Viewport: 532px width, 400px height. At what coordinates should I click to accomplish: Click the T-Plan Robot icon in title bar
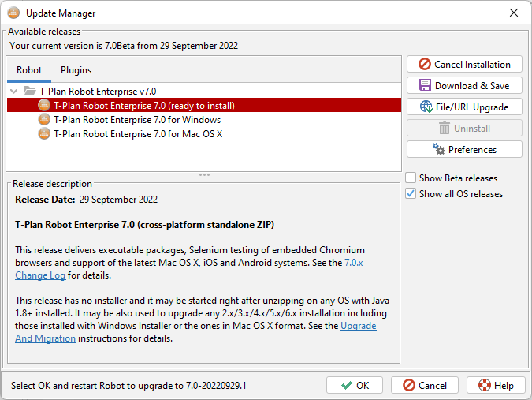(x=13, y=13)
